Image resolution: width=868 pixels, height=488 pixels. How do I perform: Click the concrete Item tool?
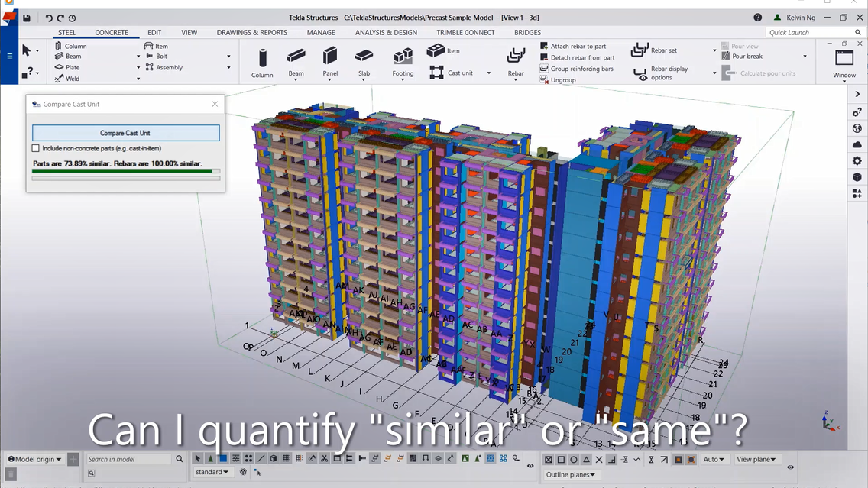tap(443, 50)
